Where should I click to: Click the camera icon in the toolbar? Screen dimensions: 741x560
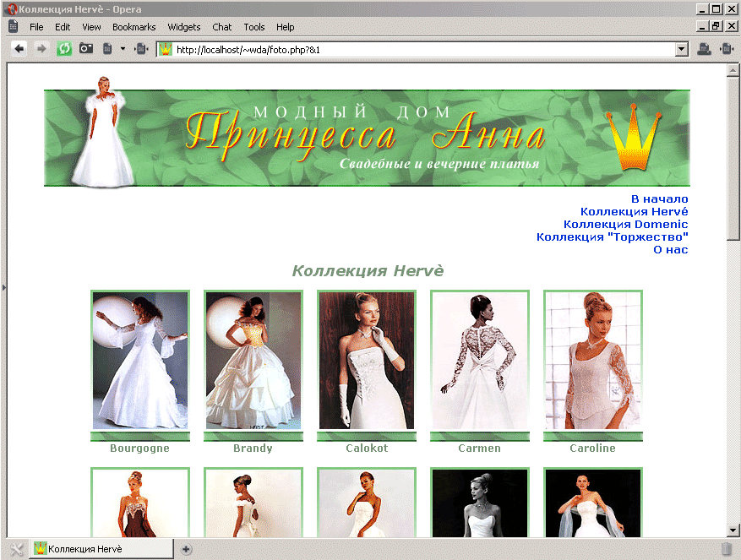click(x=86, y=48)
